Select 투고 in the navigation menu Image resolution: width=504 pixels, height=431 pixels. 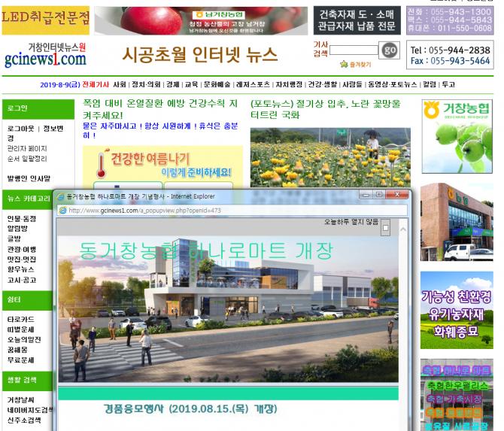tap(448, 84)
